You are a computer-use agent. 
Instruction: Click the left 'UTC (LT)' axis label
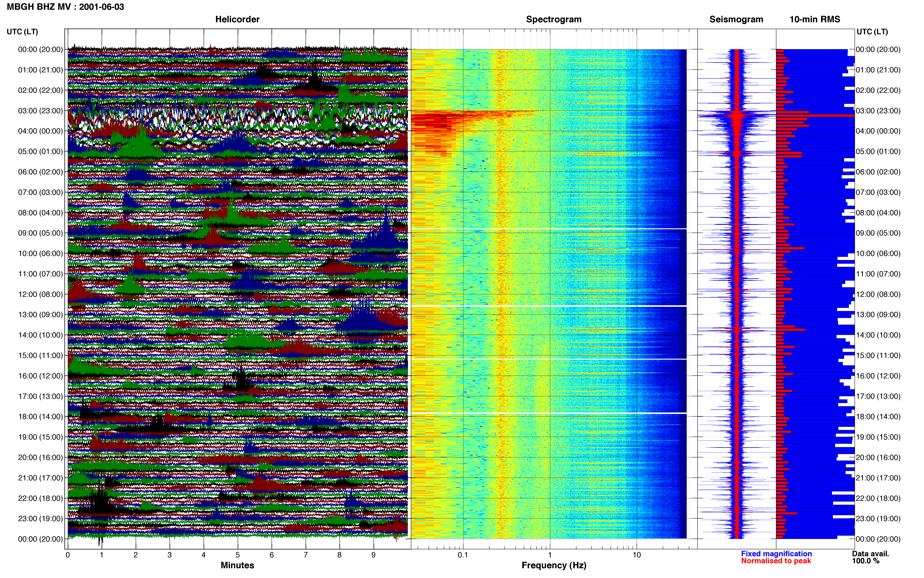[x=22, y=32]
